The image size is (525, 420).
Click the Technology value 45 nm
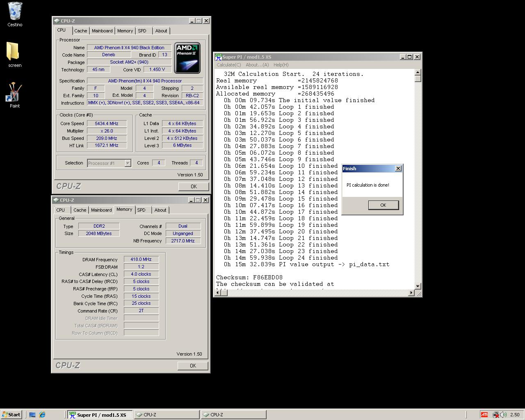tap(98, 69)
